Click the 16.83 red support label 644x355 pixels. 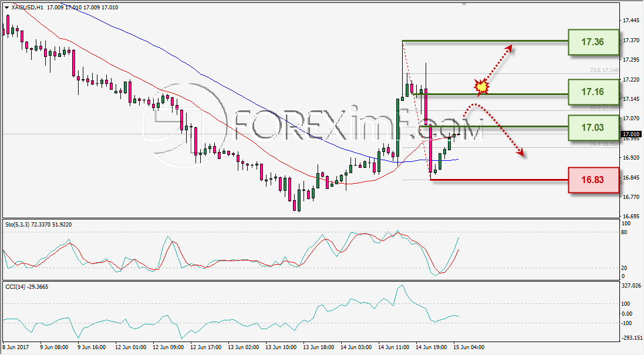pyautogui.click(x=593, y=180)
